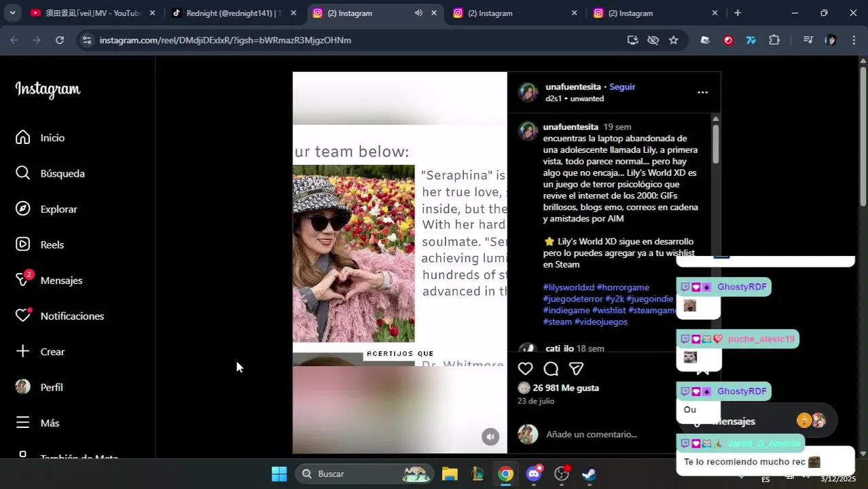Image resolution: width=868 pixels, height=489 pixels.
Task: Click unafuentesita avatar in post header
Action: coord(528,92)
